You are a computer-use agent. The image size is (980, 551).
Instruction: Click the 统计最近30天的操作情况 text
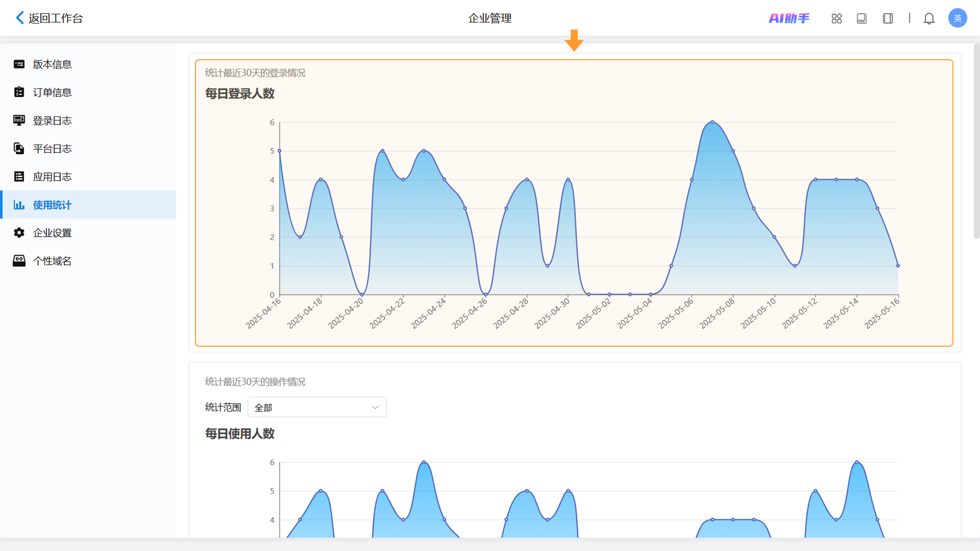click(x=255, y=382)
